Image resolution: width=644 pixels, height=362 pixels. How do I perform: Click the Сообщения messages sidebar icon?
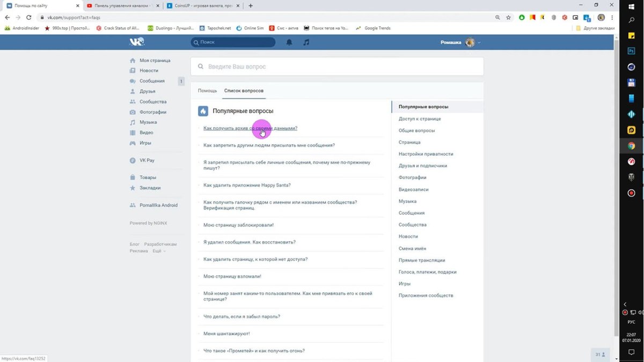pos(133,81)
